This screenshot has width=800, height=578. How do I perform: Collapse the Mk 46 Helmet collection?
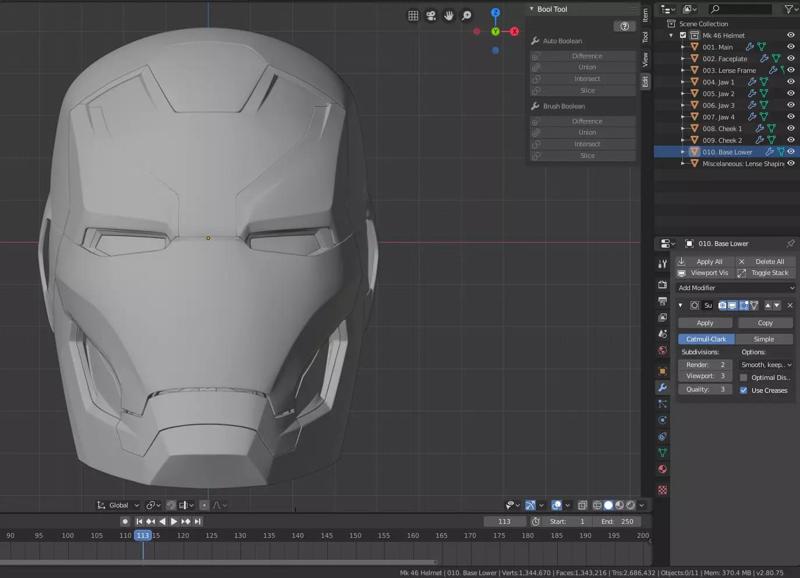671,35
